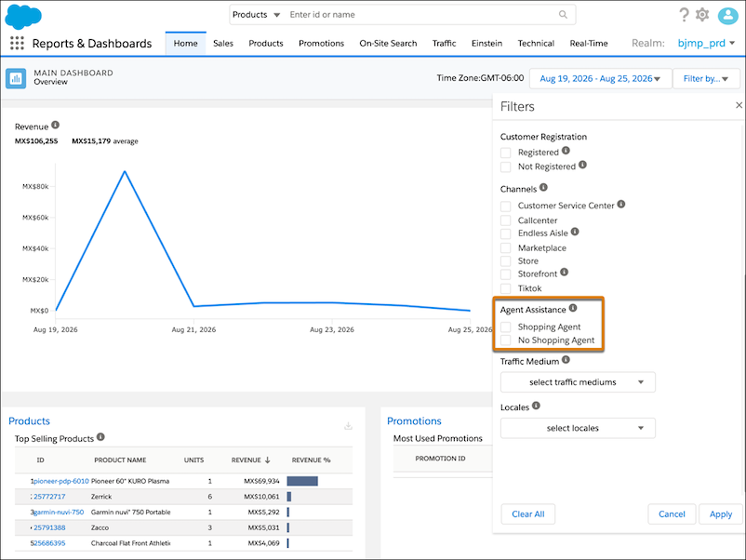Open product link 25686395
This screenshot has width=746, height=560.
[49, 543]
